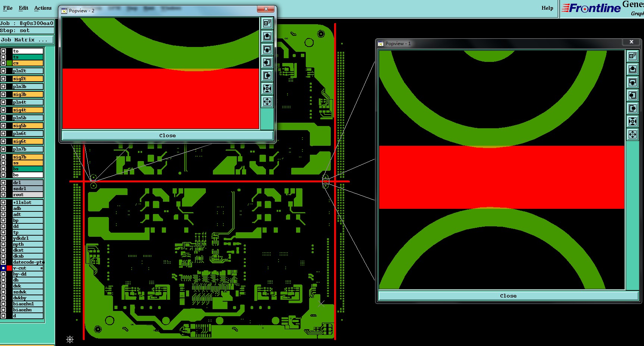Click the popup-home icon in Popview 1
The height and width of the screenshot is (346, 644).
(x=632, y=56)
